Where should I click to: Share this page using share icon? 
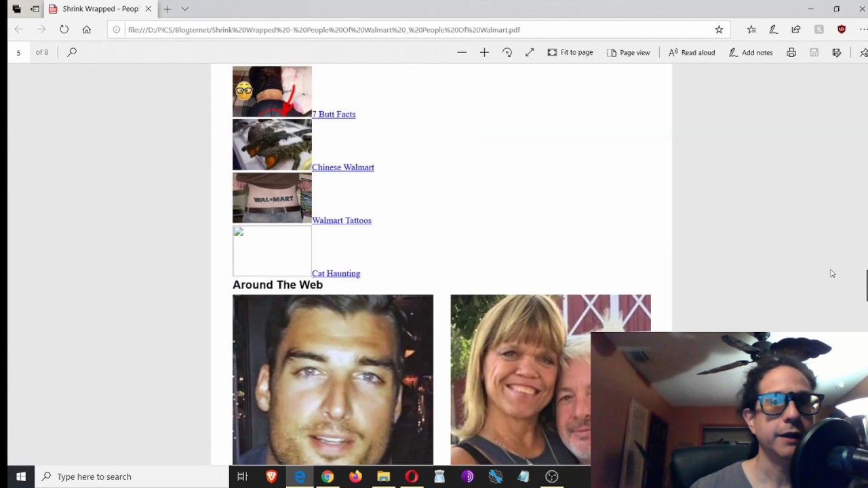pyautogui.click(x=796, y=30)
